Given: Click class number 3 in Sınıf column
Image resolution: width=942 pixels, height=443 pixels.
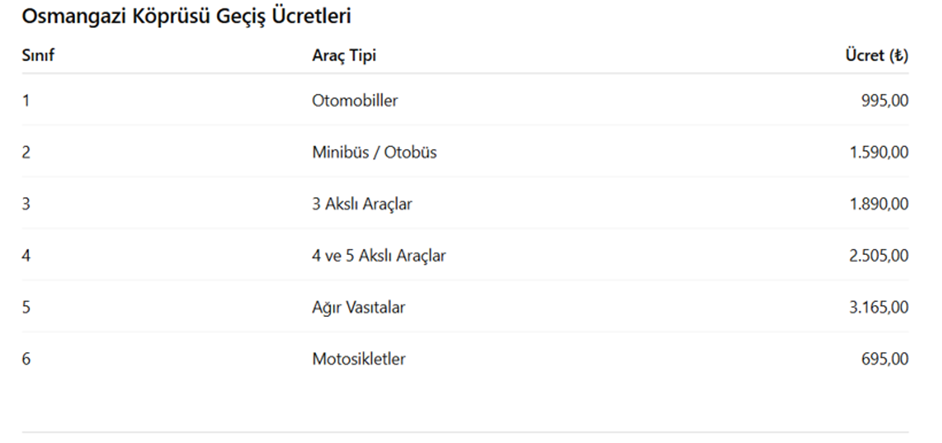Looking at the screenshot, I should (x=26, y=204).
